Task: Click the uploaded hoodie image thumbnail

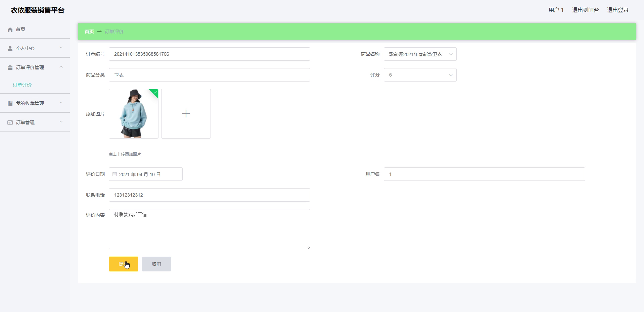Action: coord(134,114)
